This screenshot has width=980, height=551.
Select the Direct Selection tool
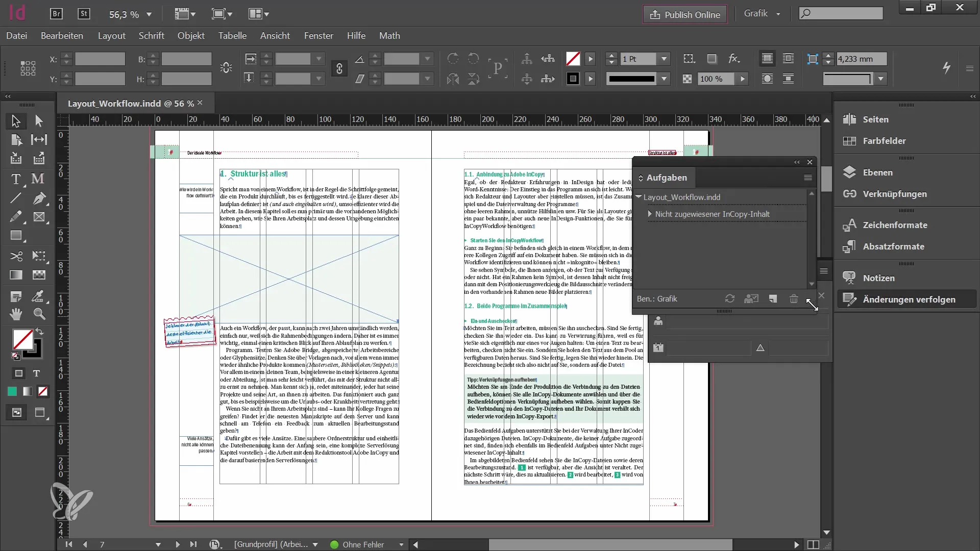tap(39, 121)
